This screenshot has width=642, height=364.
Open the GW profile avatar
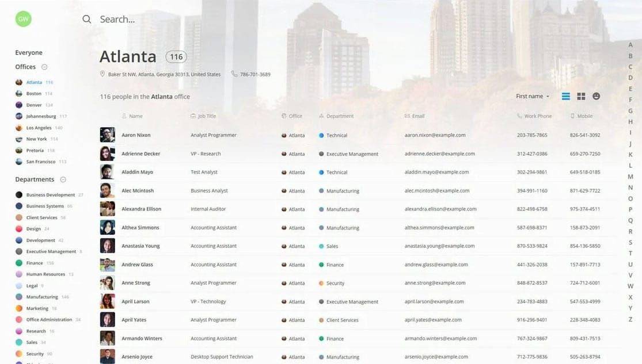(22, 18)
